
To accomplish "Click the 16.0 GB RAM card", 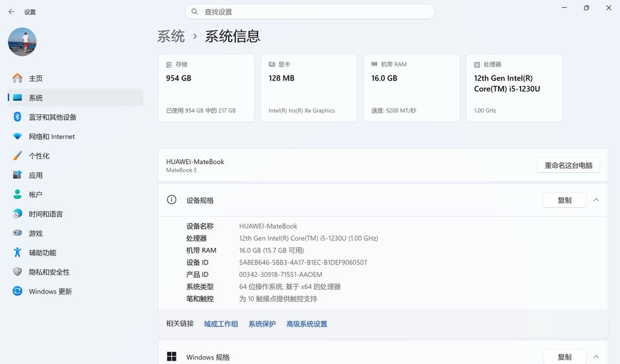I will pyautogui.click(x=411, y=88).
